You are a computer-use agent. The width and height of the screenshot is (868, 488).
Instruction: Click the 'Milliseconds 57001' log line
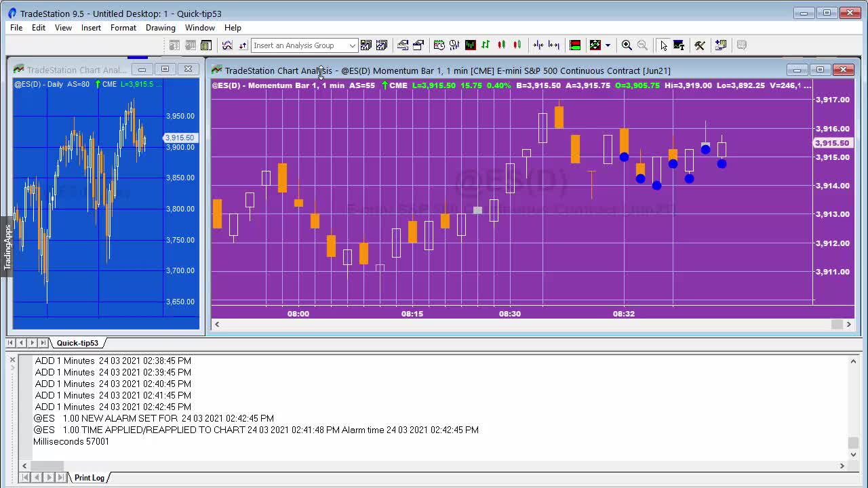tap(71, 441)
